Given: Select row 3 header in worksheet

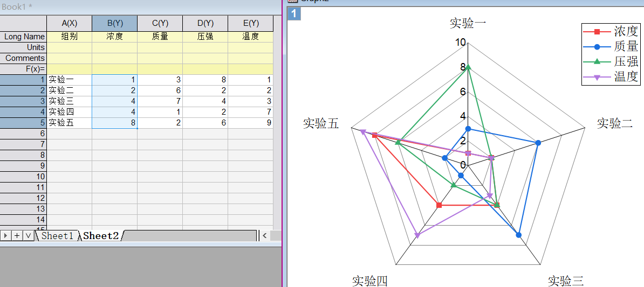Looking at the screenshot, I should 23,101.
